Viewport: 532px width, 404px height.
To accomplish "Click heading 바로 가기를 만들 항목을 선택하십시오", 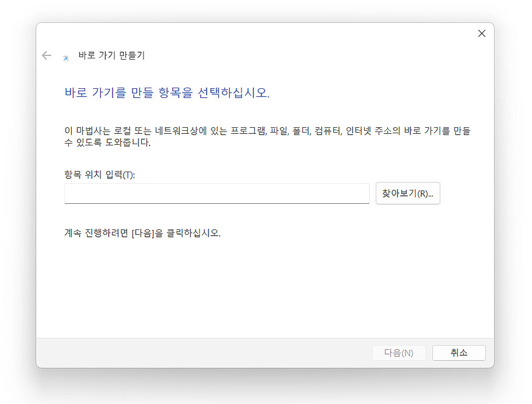I will 167,92.
